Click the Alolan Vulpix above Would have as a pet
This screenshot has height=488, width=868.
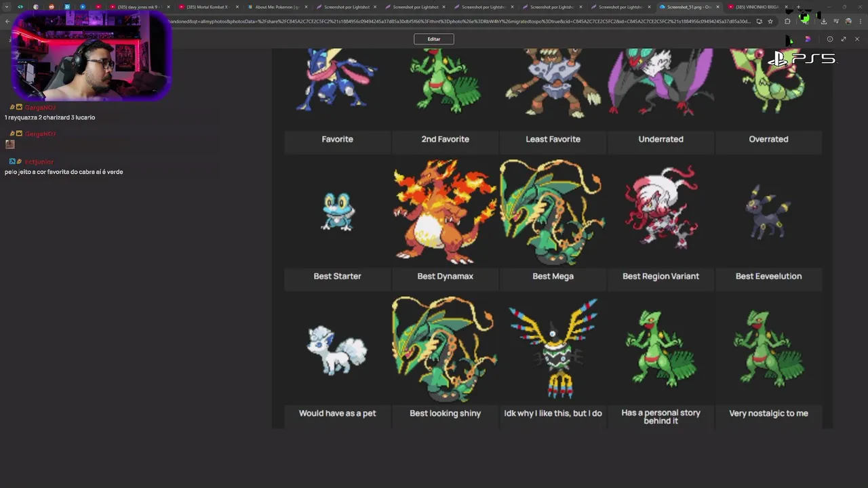click(337, 350)
